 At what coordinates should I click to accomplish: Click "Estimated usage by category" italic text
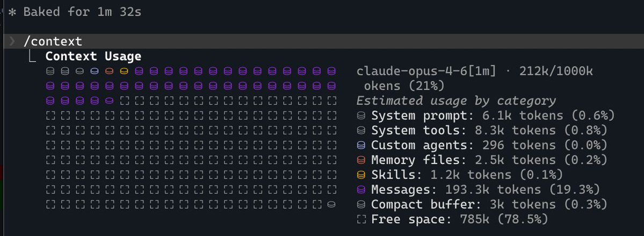(x=456, y=101)
